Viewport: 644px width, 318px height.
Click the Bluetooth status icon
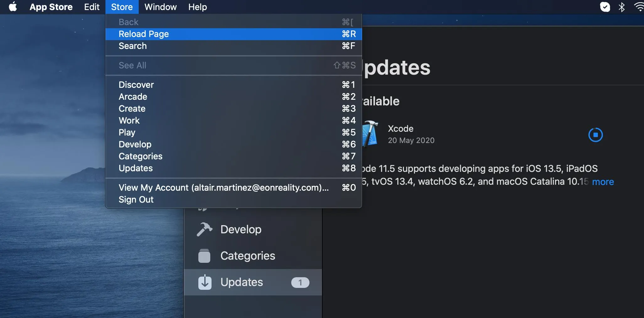pos(621,7)
